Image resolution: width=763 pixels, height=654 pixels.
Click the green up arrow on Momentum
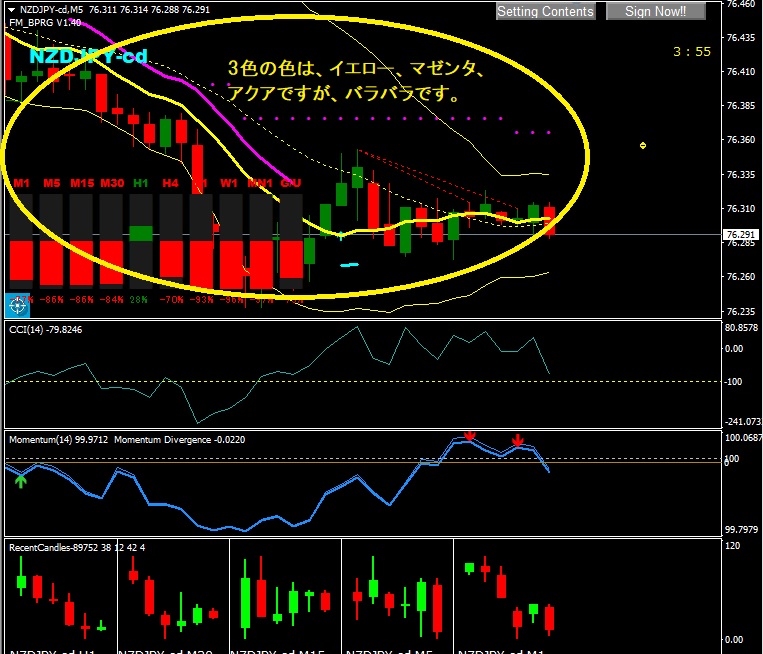point(21,481)
